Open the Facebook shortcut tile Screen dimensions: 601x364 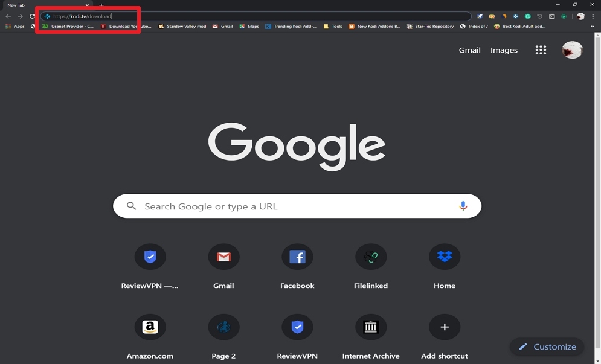coord(297,266)
